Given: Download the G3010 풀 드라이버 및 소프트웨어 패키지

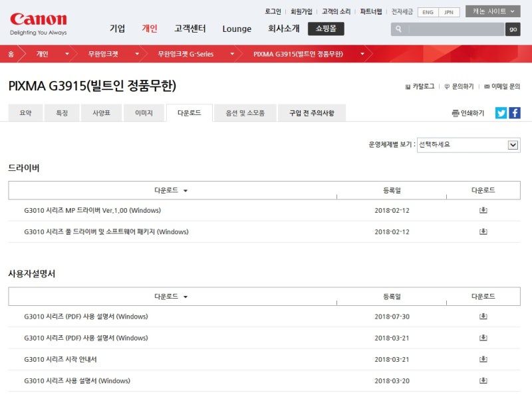Looking at the screenshot, I should (x=484, y=231).
